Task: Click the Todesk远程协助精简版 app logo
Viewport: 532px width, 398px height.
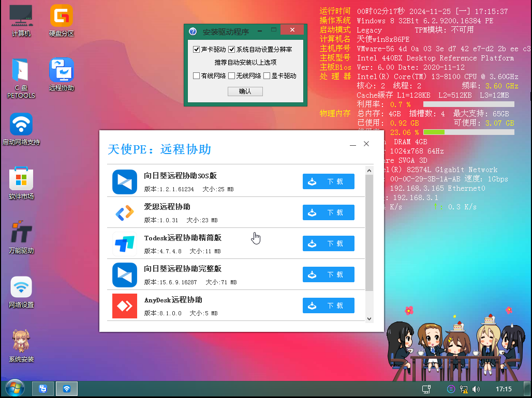Action: tap(125, 244)
